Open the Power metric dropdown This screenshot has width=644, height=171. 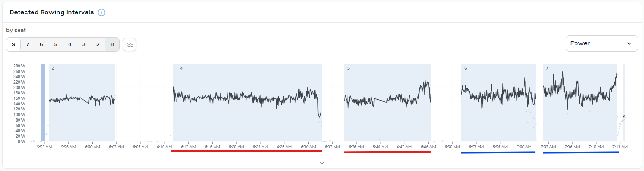point(601,43)
